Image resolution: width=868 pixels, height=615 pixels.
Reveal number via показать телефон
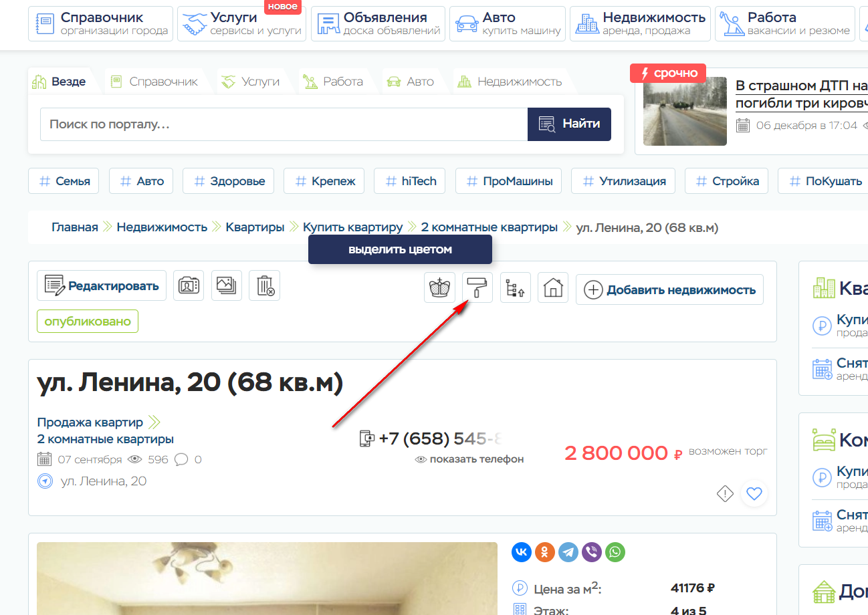[x=469, y=459]
